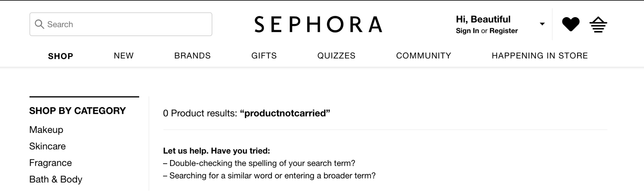Click the Sign In link
The width and height of the screenshot is (644, 191).
pos(467,31)
